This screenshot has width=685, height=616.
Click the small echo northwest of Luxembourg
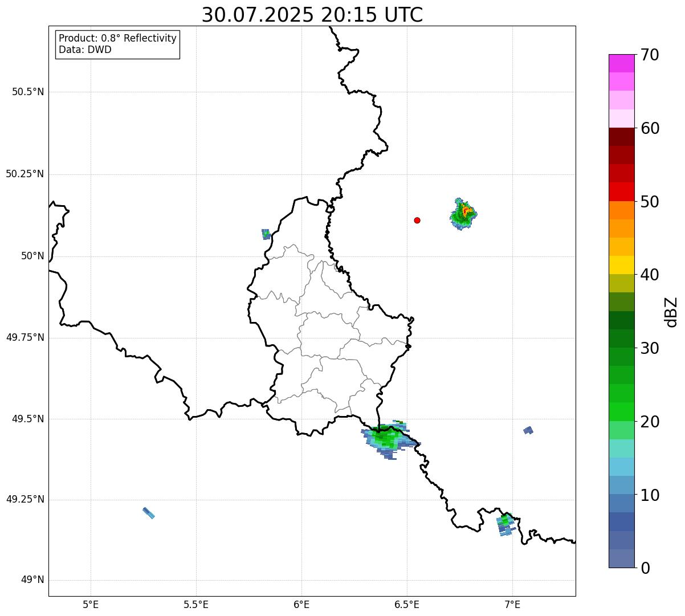coord(266,234)
